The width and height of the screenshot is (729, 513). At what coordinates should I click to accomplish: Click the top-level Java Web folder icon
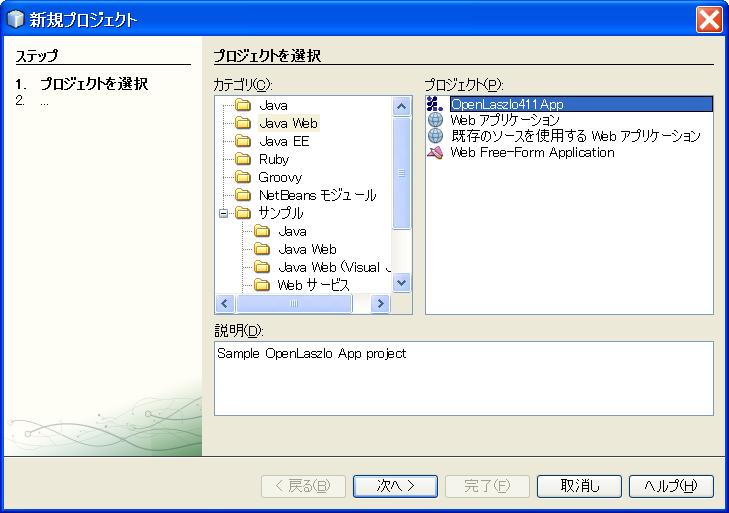pos(243,123)
